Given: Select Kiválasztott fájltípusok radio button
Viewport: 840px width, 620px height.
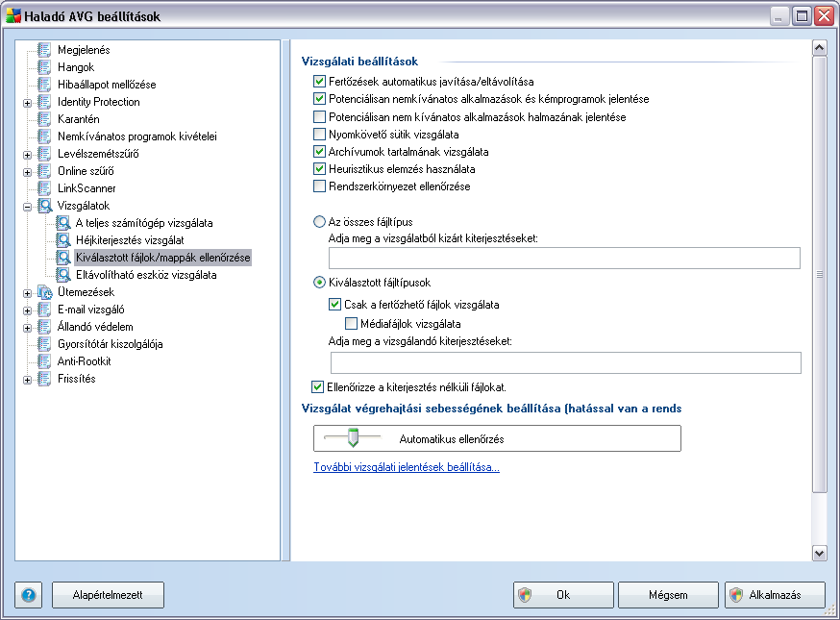Looking at the screenshot, I should [319, 282].
